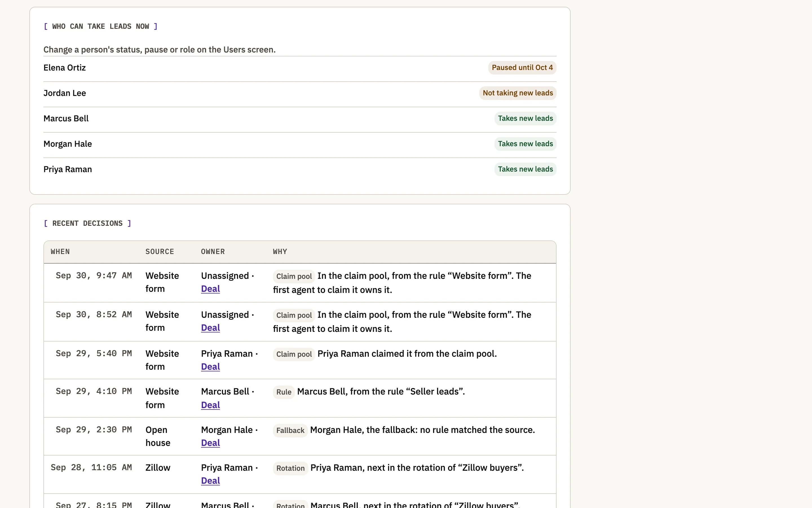
Task: Click the "Rule" tag in the Marcus Bell row
Action: [x=284, y=392]
